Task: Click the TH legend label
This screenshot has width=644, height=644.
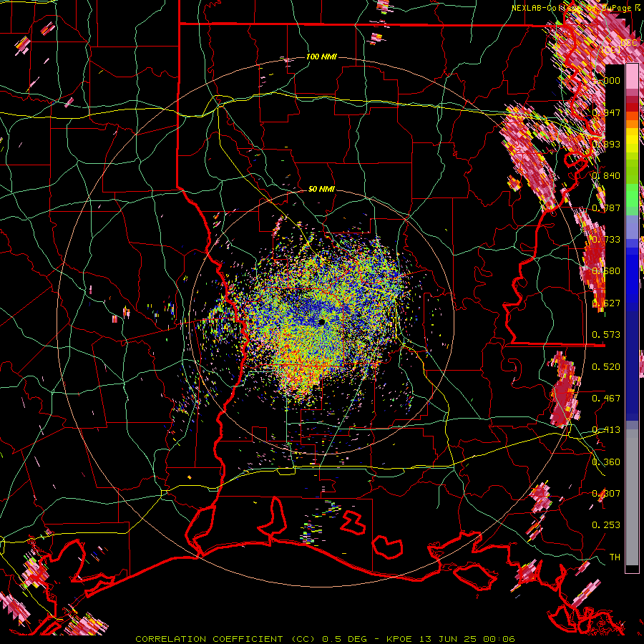Action: [x=615, y=557]
